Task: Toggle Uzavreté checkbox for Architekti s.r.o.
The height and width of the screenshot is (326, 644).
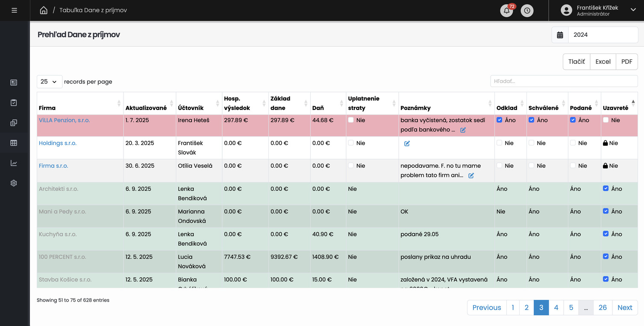Action: pos(606,189)
